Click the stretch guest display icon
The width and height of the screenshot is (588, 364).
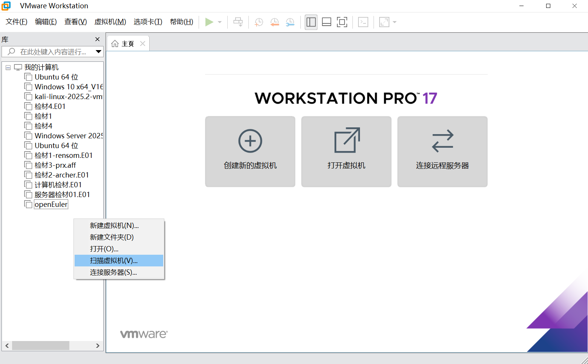coord(384,22)
